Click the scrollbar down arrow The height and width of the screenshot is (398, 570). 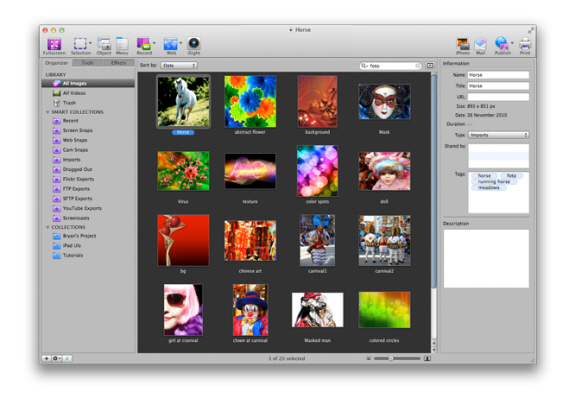coord(434,350)
